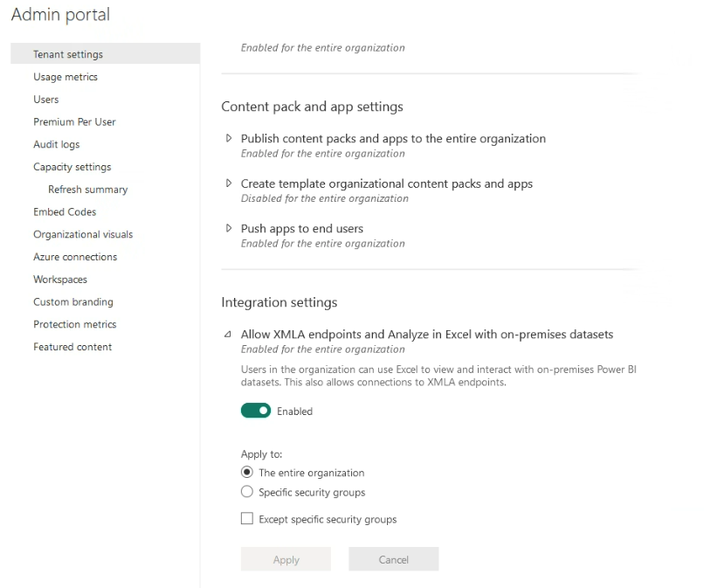
Task: Click the Admin portal heading
Action: coord(60,14)
